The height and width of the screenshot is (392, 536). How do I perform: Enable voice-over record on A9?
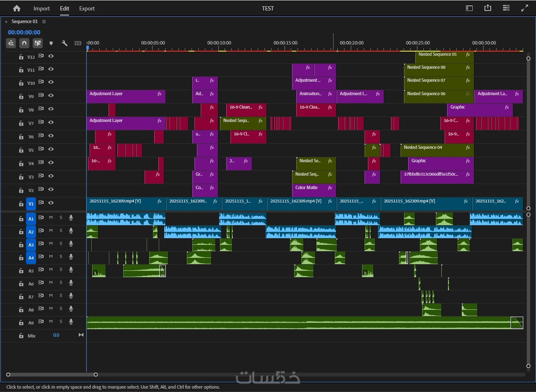71,322
